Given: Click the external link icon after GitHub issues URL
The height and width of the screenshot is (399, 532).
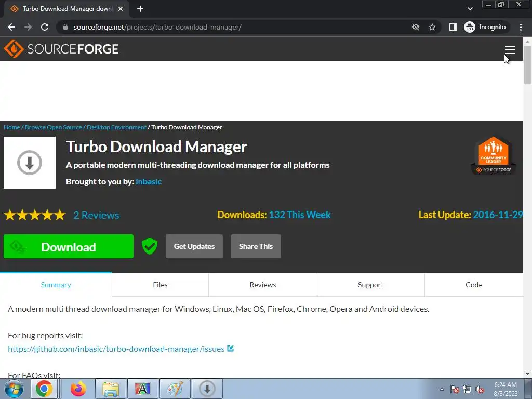Looking at the screenshot, I should [x=230, y=349].
